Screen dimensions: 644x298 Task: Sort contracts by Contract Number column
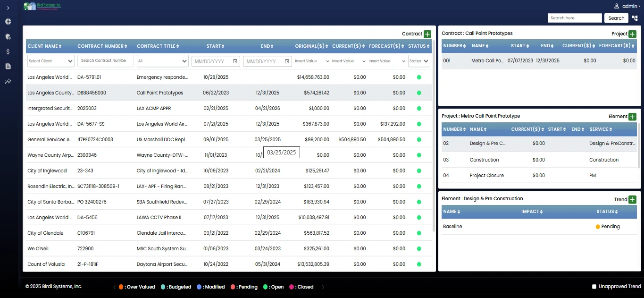point(102,46)
